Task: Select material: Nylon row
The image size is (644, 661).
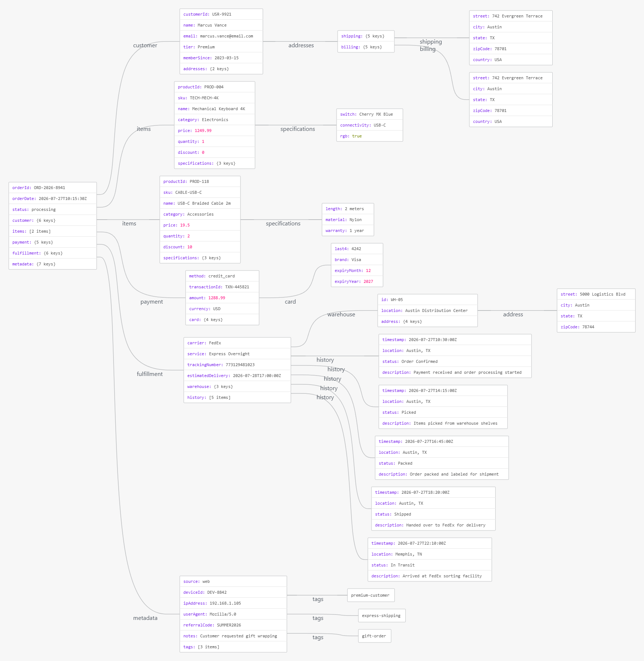Action: pyautogui.click(x=348, y=220)
